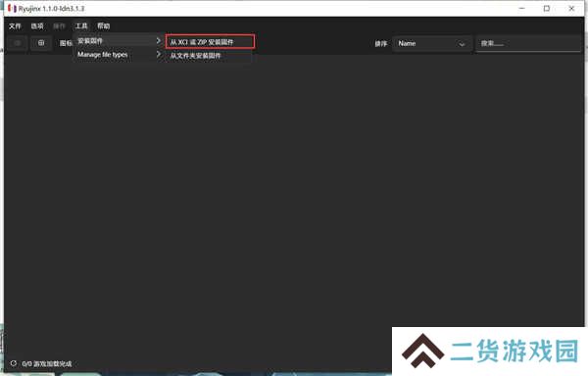The width and height of the screenshot is (588, 376).
Task: Open the 选项 menu
Action: click(x=37, y=25)
